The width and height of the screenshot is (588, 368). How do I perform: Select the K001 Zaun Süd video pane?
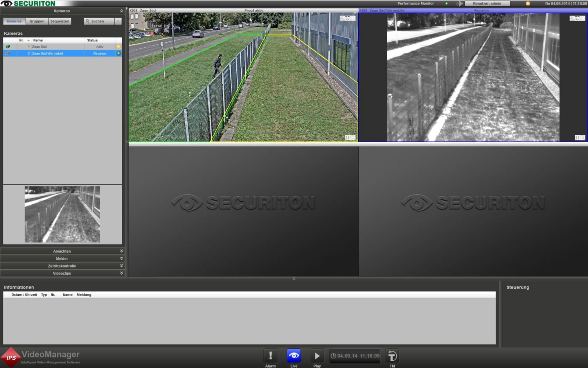coord(243,77)
